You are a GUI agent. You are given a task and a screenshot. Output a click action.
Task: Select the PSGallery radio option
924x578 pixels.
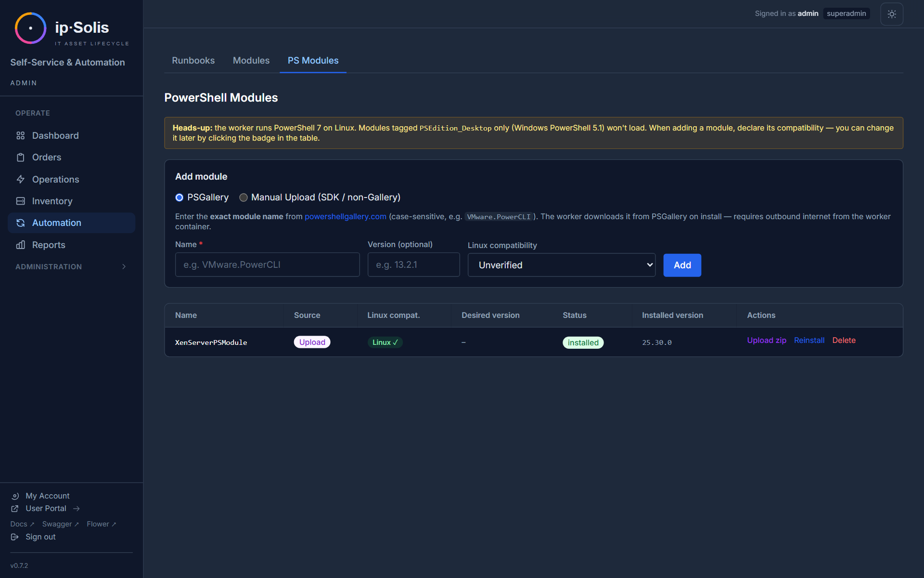pyautogui.click(x=179, y=197)
